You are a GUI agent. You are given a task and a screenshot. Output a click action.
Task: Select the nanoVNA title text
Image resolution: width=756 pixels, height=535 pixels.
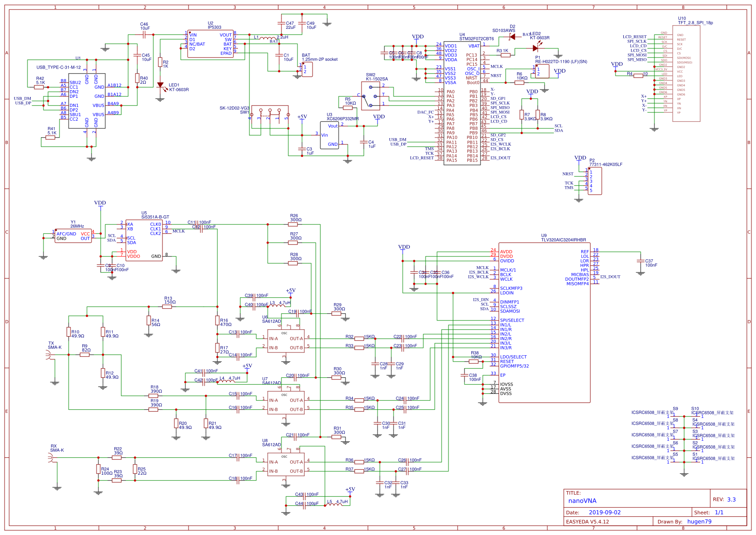point(582,501)
